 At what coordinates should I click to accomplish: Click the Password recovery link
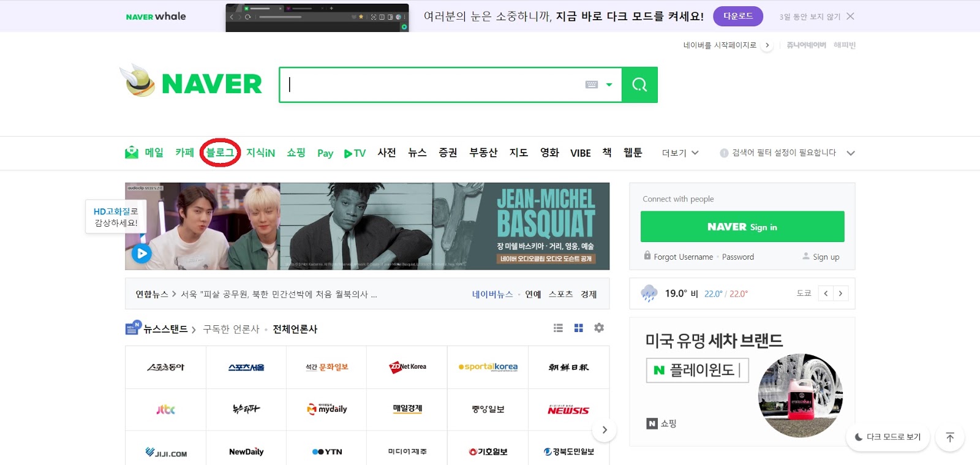pyautogui.click(x=738, y=257)
